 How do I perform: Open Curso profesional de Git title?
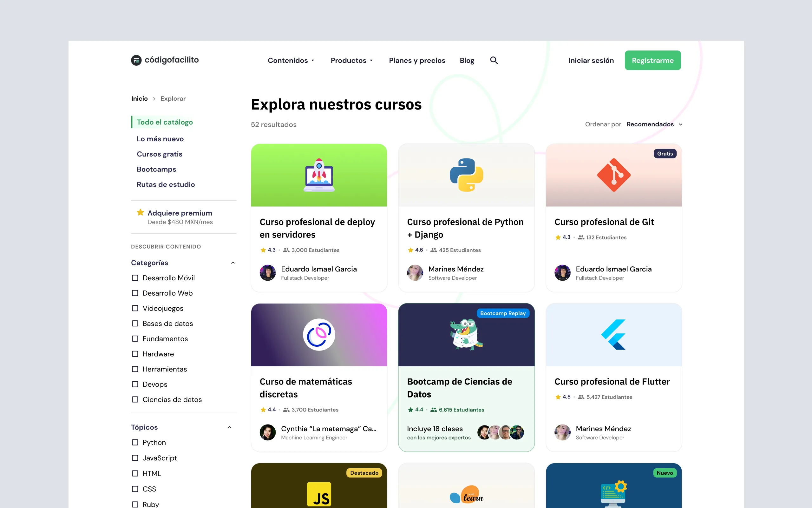[604, 222]
